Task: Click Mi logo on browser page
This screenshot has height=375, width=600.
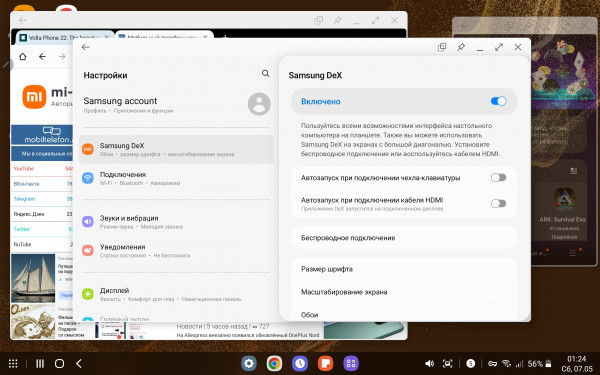Action: tap(34, 97)
